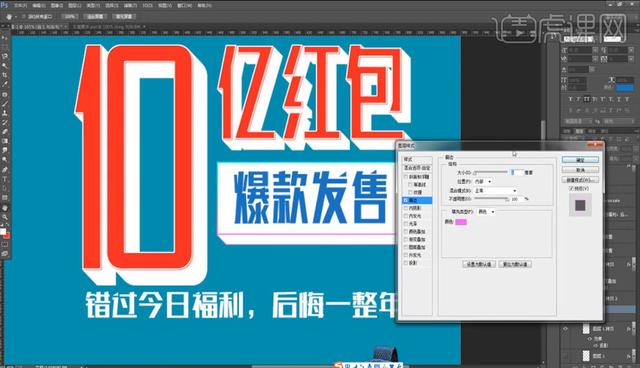Open 编辑 Edit menu
This screenshot has width=640, height=368.
coord(39,6)
